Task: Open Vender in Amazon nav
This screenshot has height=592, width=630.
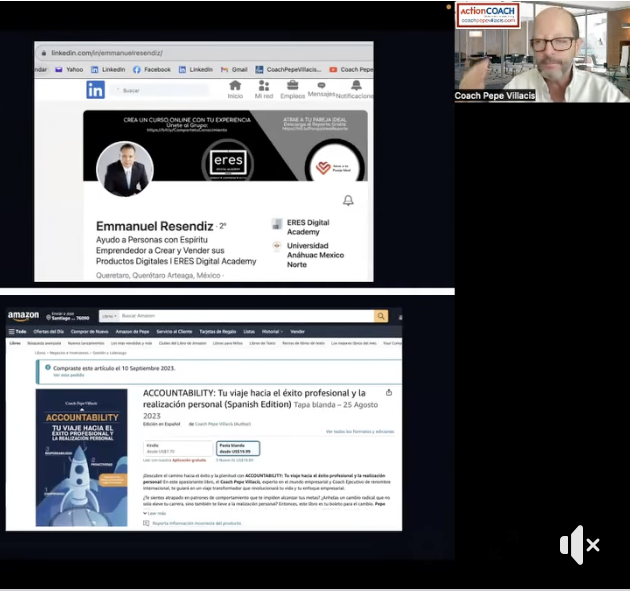Action: click(x=297, y=332)
